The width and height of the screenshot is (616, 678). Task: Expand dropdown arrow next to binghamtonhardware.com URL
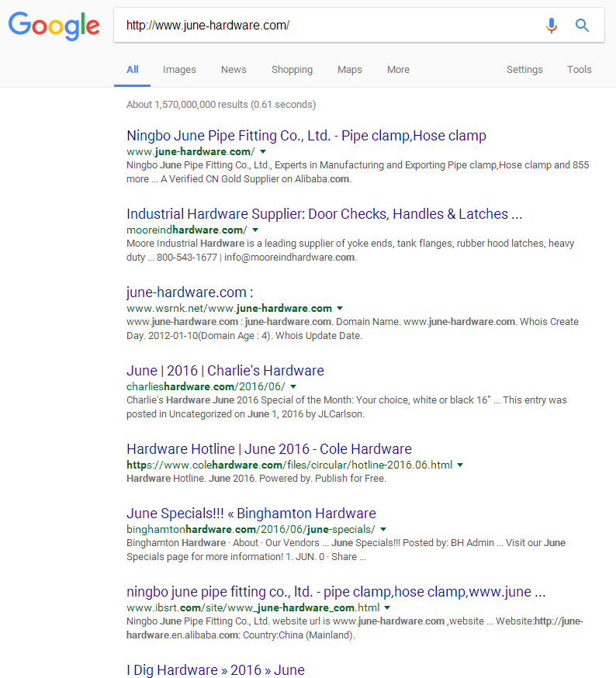[383, 529]
